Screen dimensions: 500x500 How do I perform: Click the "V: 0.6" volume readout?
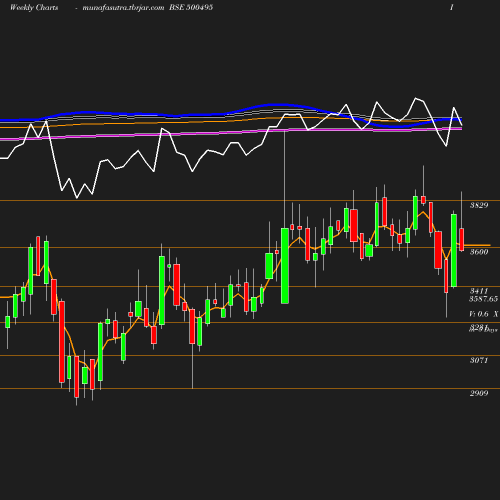tap(479, 314)
